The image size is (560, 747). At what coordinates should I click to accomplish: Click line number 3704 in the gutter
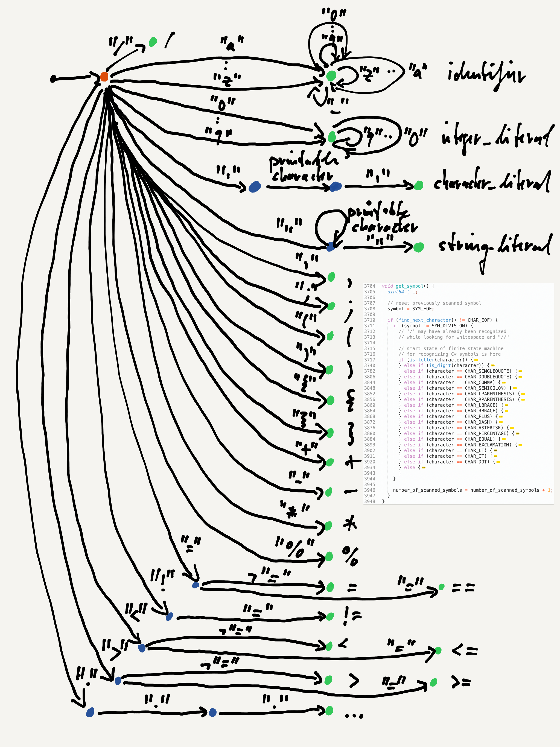coord(369,286)
